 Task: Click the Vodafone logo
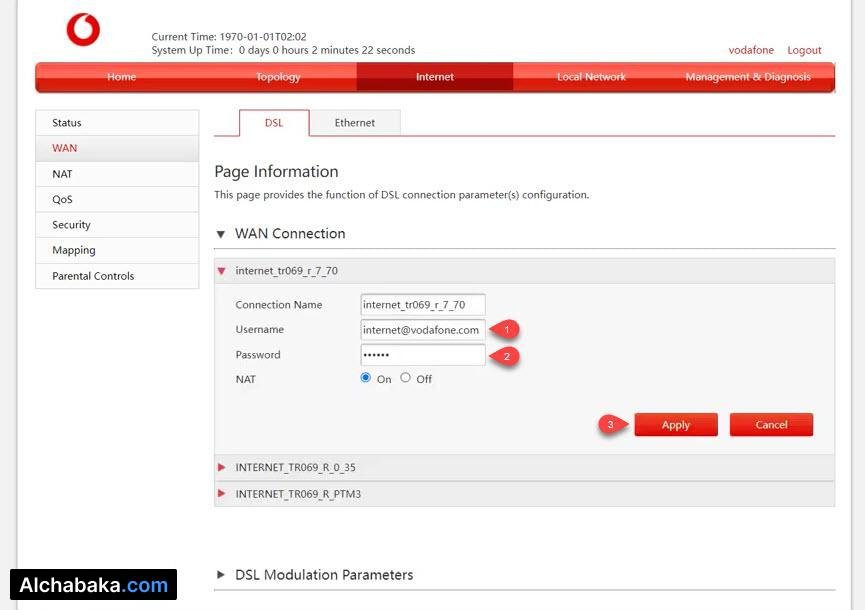84,29
